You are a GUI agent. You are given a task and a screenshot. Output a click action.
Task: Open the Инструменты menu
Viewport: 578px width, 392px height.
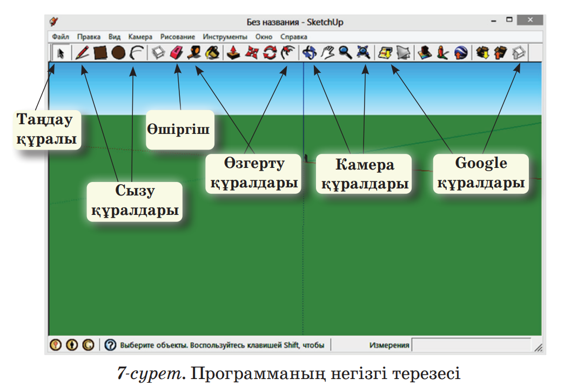pyautogui.click(x=225, y=37)
